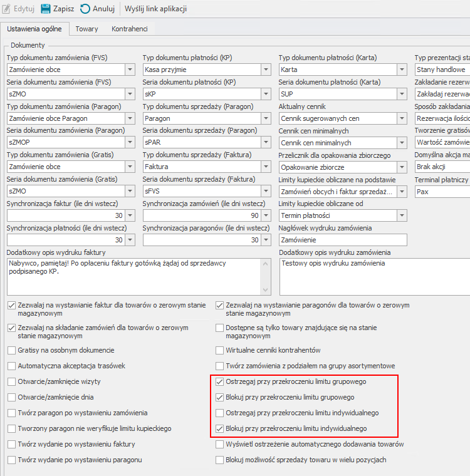Expand Limity kupieckie obliczane od dropdown
The height and width of the screenshot is (476, 470).
pos(402,215)
